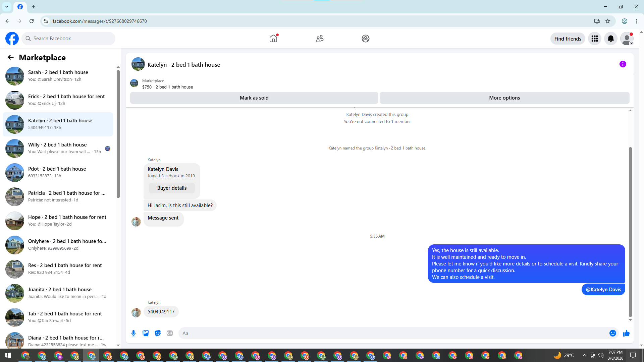Open Facebook notifications bell
The image size is (644, 362).
tap(610, 39)
